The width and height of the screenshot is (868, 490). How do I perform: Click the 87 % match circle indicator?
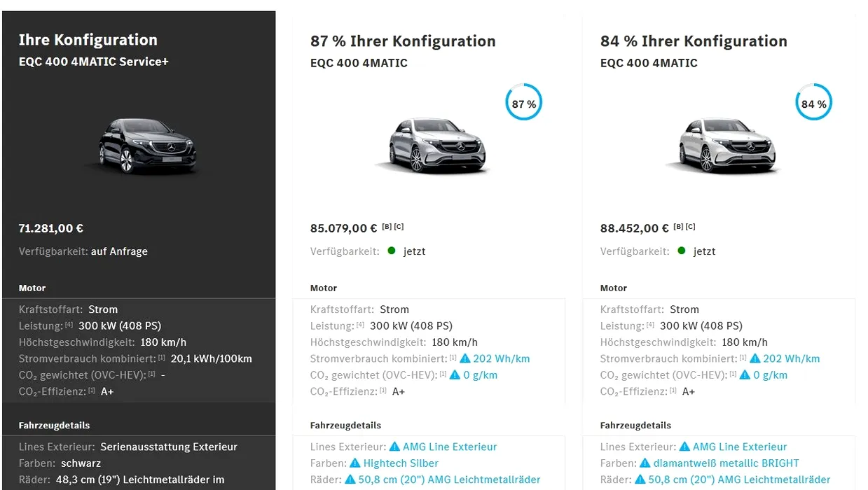click(x=524, y=104)
